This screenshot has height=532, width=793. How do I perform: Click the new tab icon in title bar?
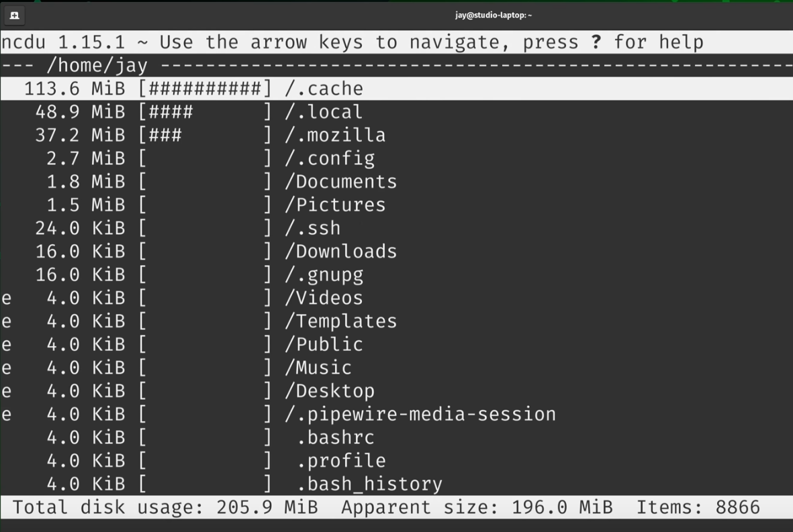click(14, 15)
